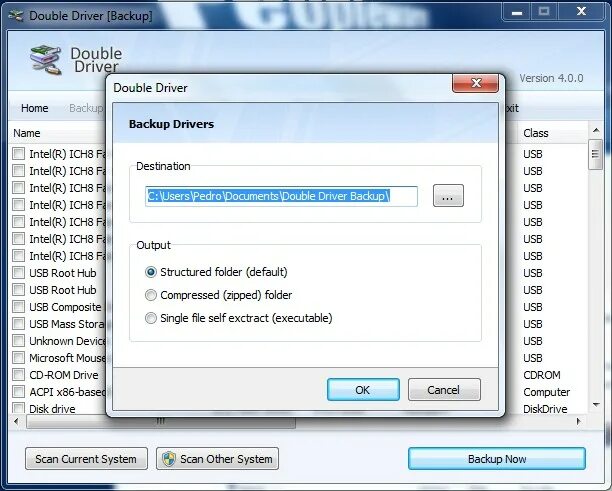Click the horizontal scrollbar right arrow
The width and height of the screenshot is (612, 491).
pyautogui.click(x=579, y=422)
